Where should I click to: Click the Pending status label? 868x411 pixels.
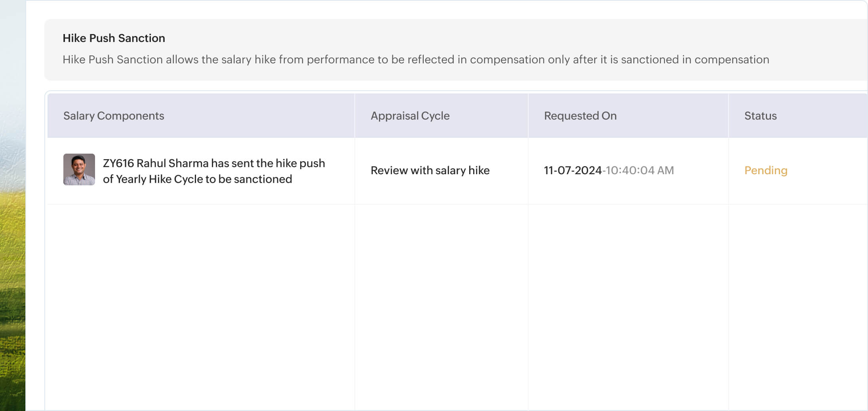tap(765, 170)
